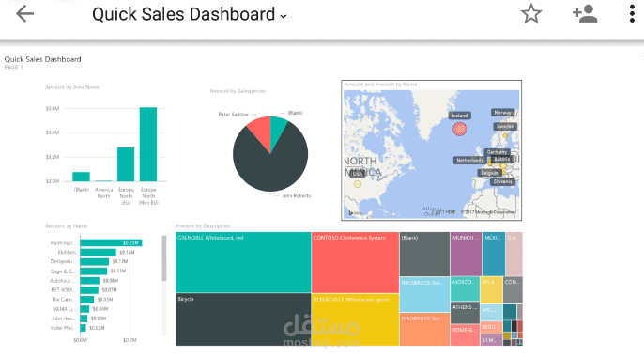Image resolution: width=644 pixels, height=357 pixels.
Task: Click the USA map label
Action: click(x=358, y=174)
